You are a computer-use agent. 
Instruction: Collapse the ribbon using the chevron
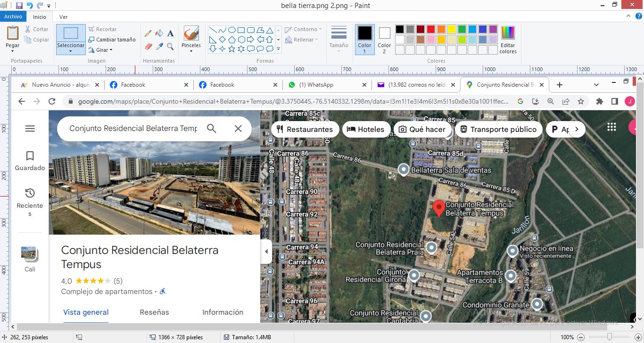pyautogui.click(x=628, y=16)
